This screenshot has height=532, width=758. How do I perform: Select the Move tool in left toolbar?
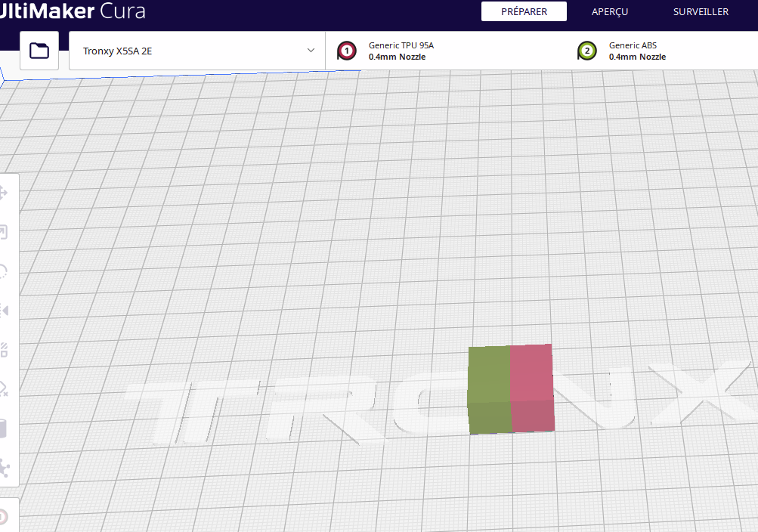(4, 193)
